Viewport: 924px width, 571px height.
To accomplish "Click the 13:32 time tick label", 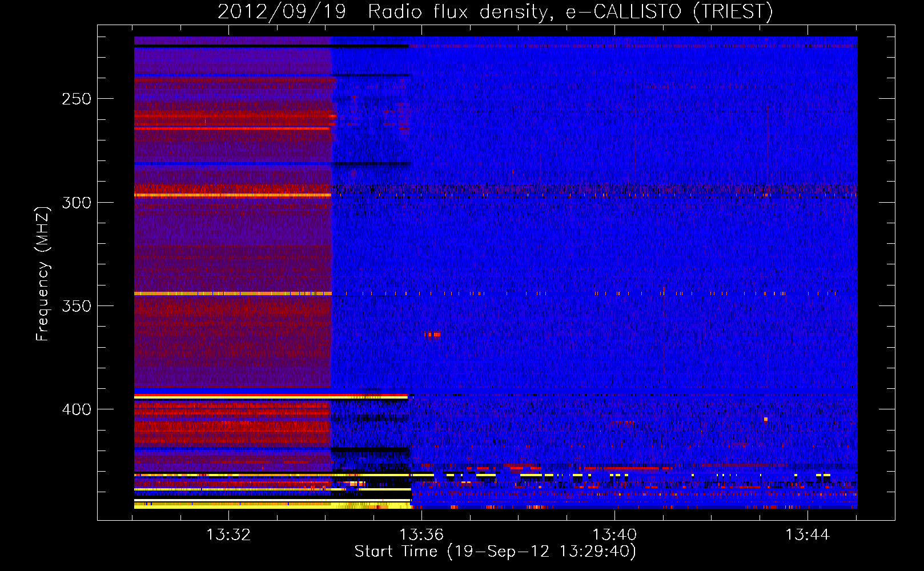I will click(x=228, y=534).
